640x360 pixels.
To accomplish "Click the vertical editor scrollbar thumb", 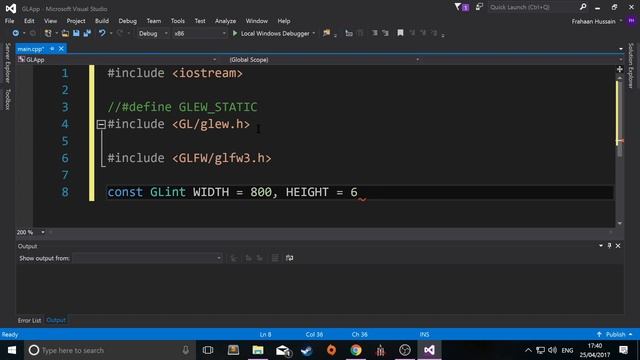I will tap(620, 118).
